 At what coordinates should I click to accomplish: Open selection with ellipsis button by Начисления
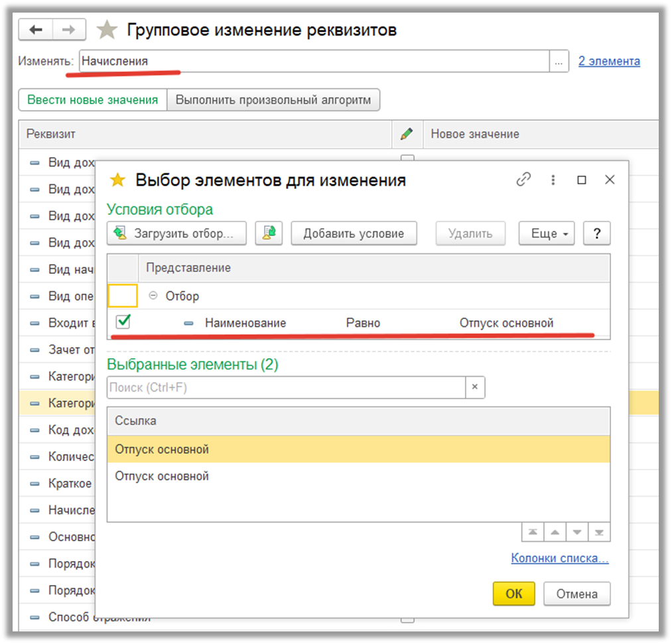[x=559, y=61]
